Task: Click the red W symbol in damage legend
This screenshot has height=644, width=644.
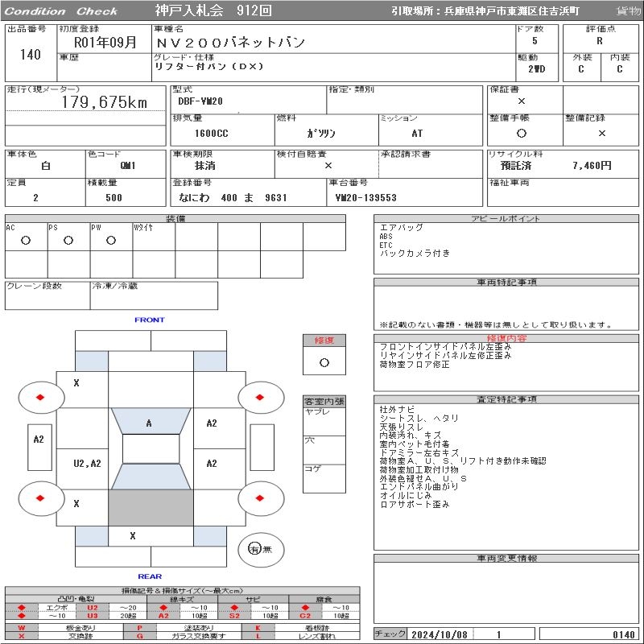Action: pyautogui.click(x=22, y=628)
